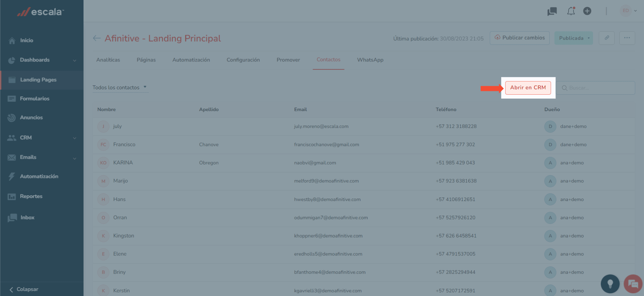Image resolution: width=644 pixels, height=296 pixels.
Task: Open the notifications bell
Action: (x=571, y=11)
